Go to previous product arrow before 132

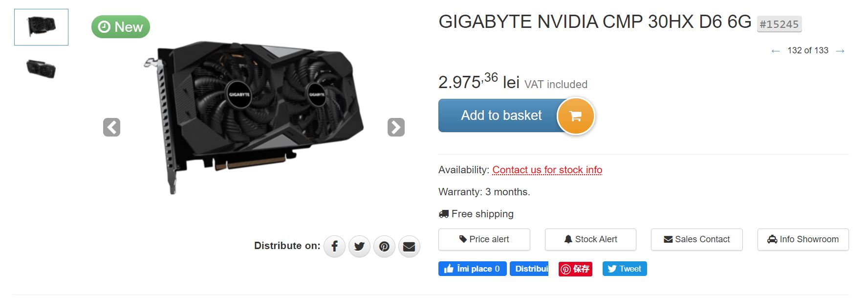coord(776,51)
